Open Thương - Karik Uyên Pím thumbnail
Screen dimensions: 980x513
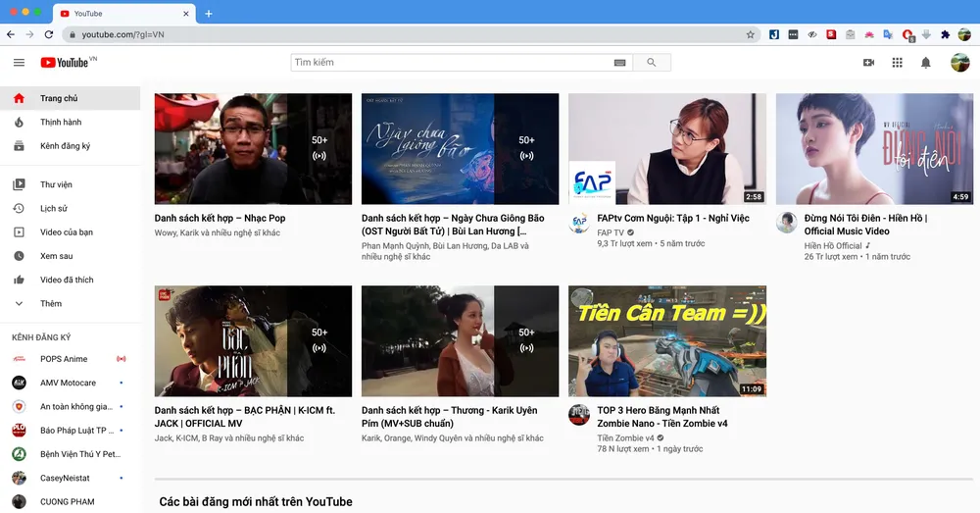[x=460, y=341]
